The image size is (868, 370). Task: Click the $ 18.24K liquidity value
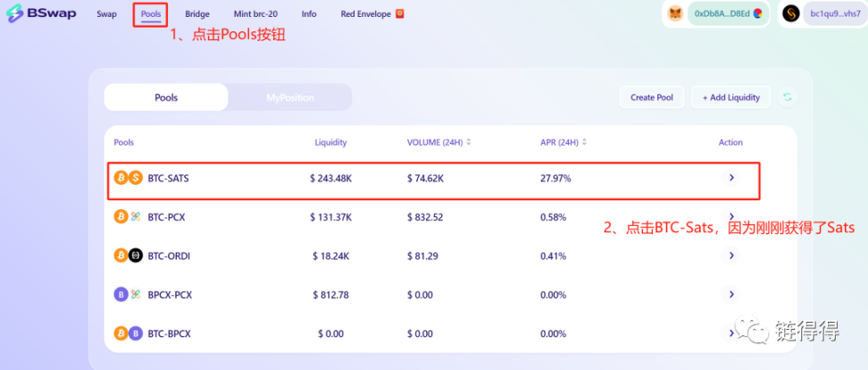point(330,256)
